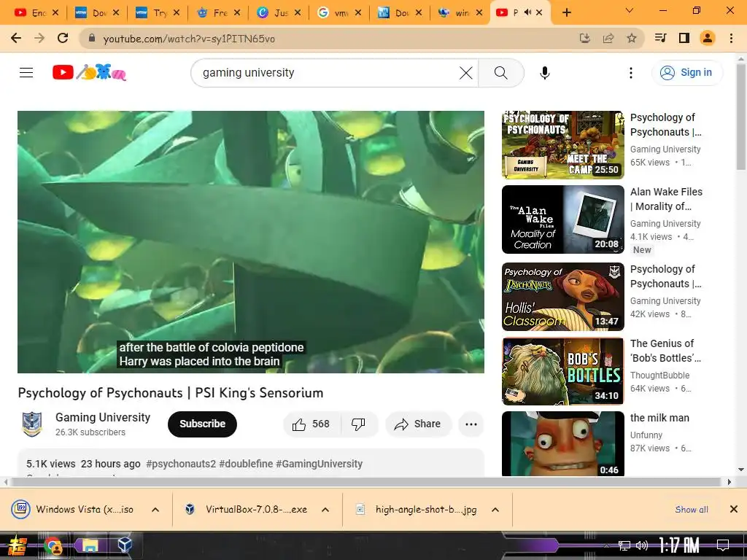This screenshot has width=747, height=560.
Task: Open Chrome profile avatar
Action: 708,38
